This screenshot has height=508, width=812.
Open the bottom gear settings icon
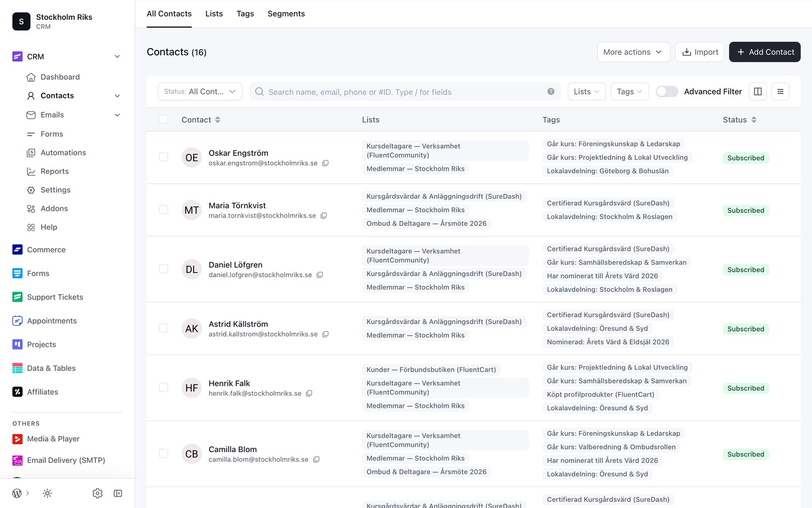97,493
